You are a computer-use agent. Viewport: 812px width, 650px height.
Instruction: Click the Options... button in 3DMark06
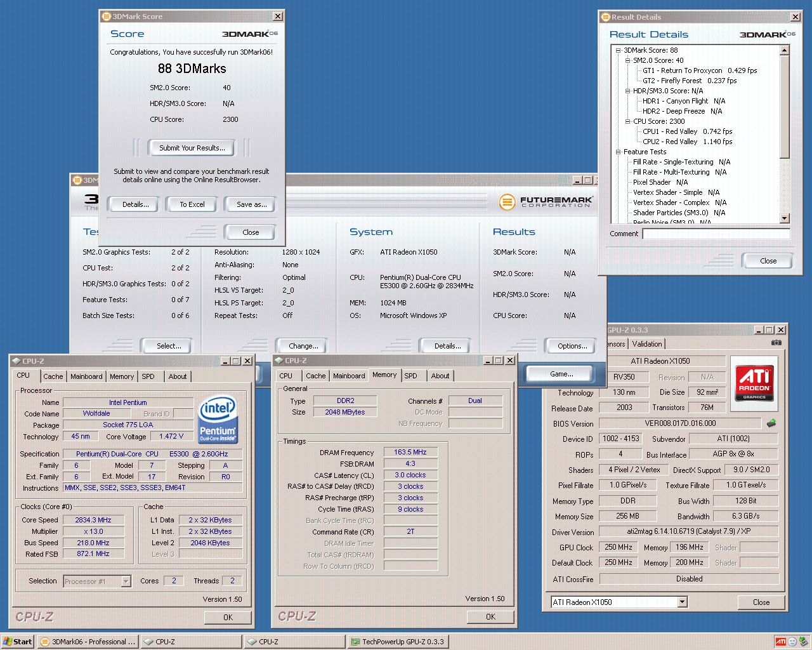(x=572, y=346)
